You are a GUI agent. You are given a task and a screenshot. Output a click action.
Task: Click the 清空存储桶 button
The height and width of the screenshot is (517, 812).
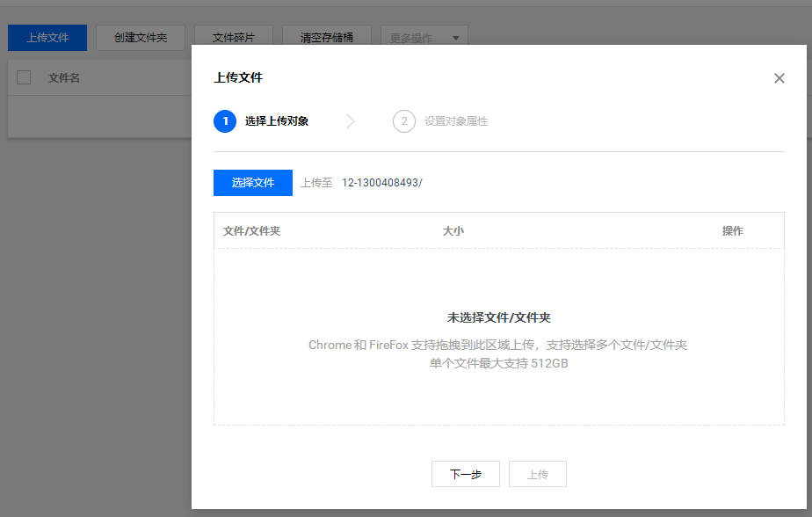click(327, 38)
